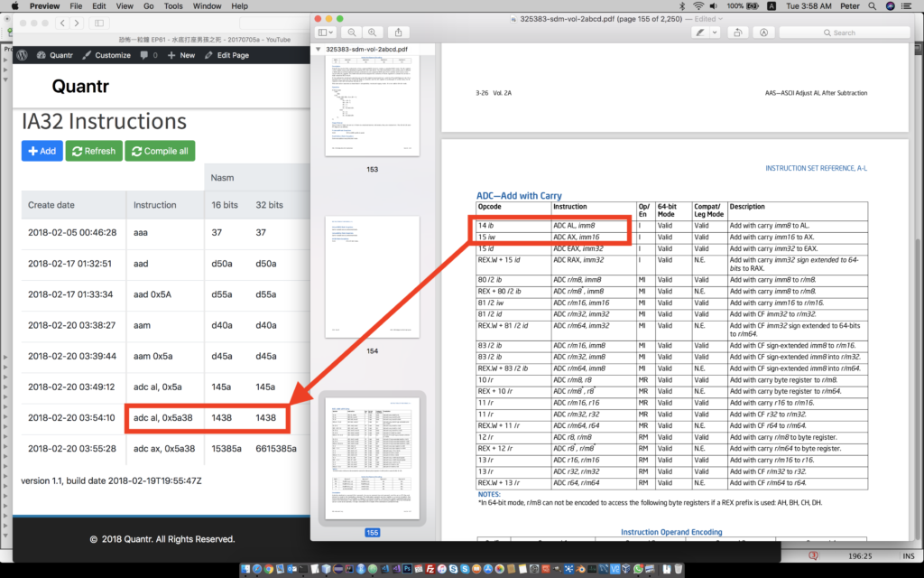Click the volume icon in menu bar
This screenshot has width=924, height=578.
pos(714,6)
